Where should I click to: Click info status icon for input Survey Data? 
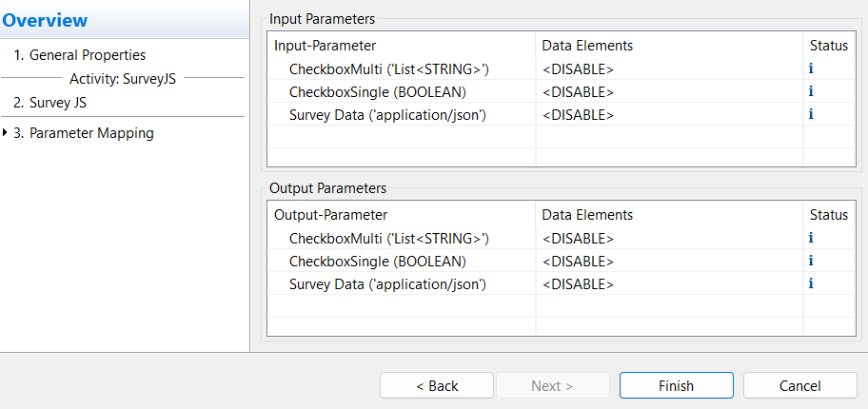pyautogui.click(x=811, y=114)
